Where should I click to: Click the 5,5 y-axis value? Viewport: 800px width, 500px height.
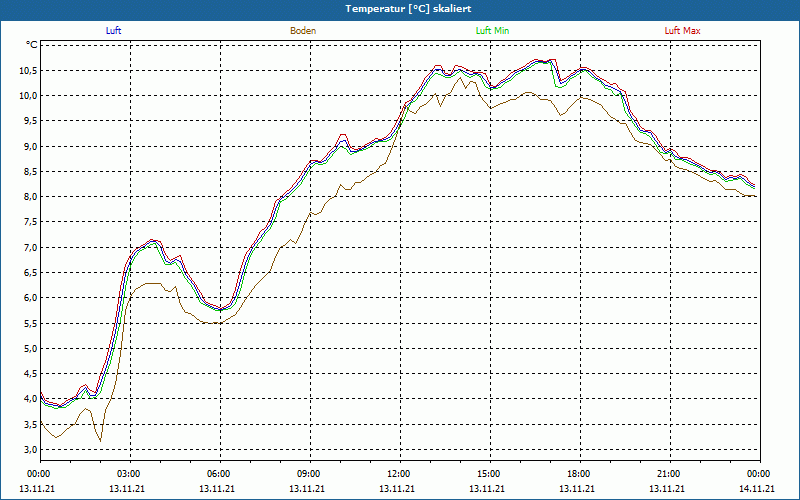31,323
